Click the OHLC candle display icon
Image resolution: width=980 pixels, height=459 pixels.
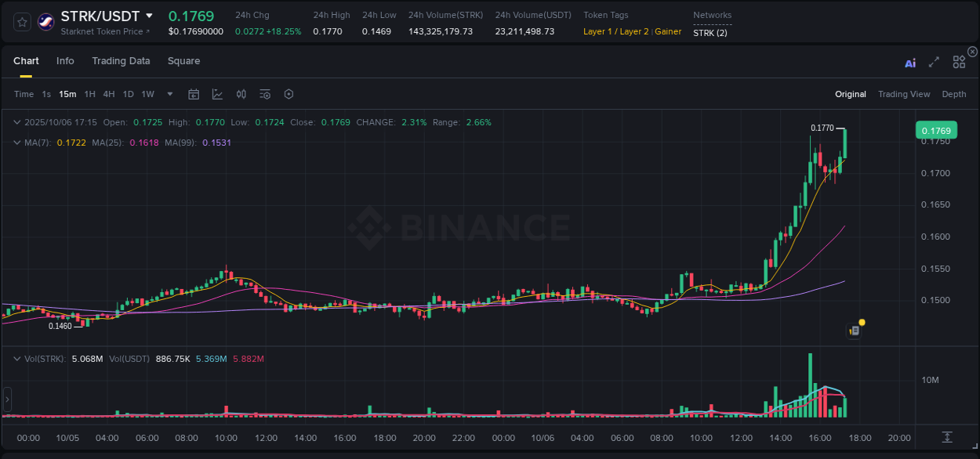(x=241, y=94)
